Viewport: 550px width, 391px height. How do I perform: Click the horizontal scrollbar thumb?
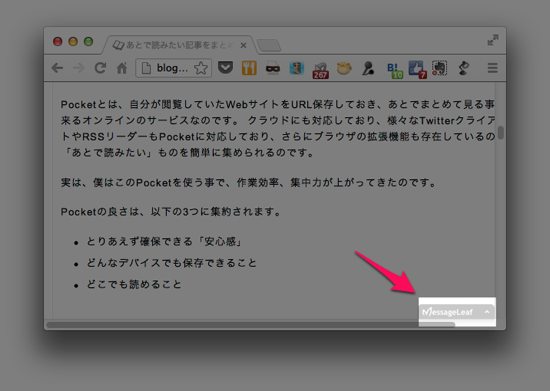[x=250, y=324]
